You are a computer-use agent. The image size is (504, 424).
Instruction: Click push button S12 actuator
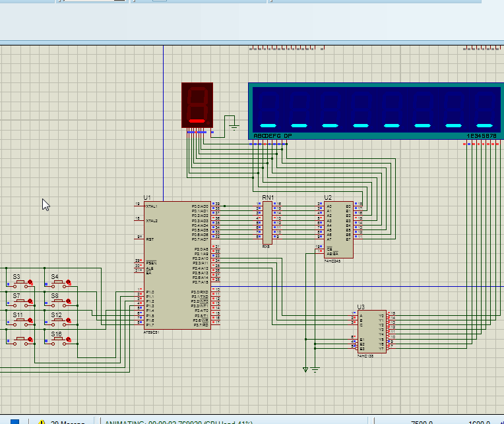[59, 320]
